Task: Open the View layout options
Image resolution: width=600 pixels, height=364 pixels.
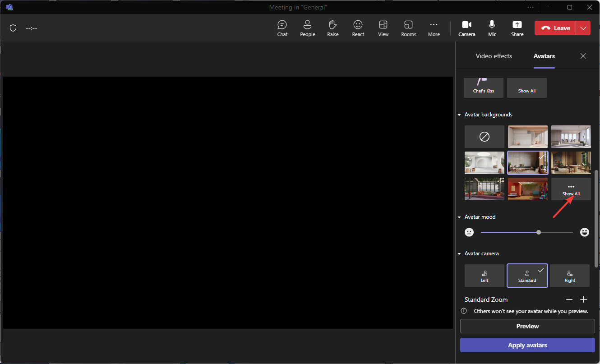Action: coord(383,28)
